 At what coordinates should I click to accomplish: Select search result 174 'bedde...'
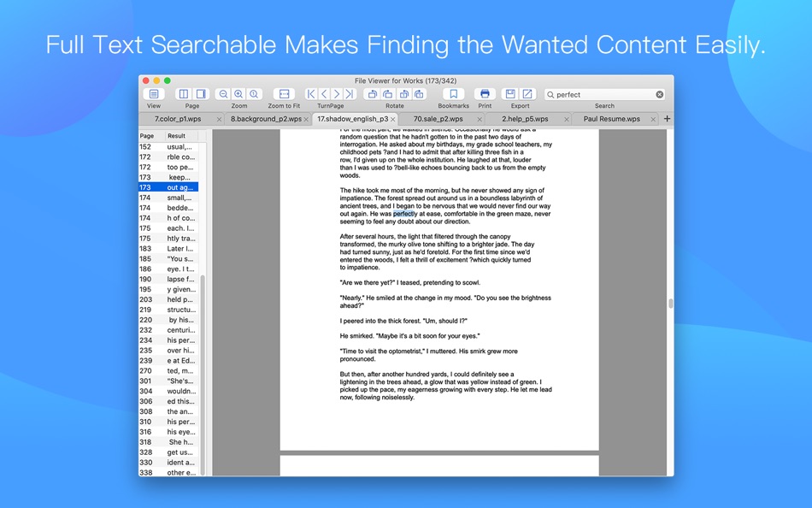pyautogui.click(x=168, y=208)
